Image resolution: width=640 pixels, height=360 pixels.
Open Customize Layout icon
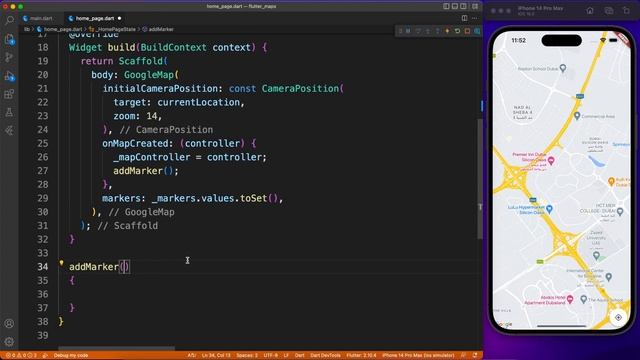(x=475, y=6)
